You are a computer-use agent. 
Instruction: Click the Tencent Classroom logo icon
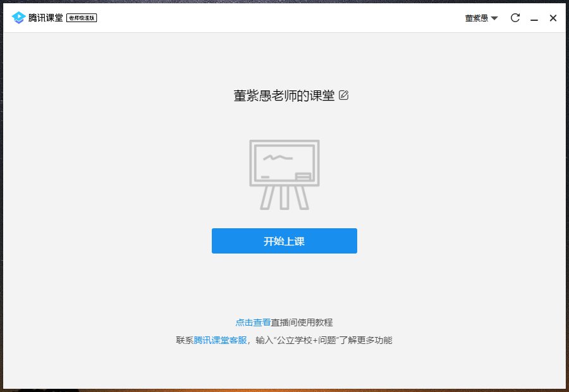[x=18, y=18]
